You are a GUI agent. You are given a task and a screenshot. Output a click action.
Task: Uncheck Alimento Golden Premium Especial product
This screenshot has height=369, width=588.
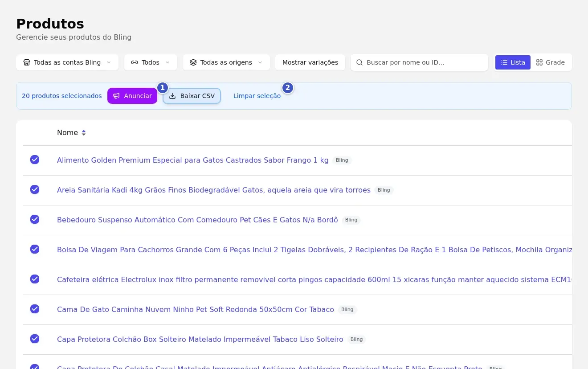coord(35,160)
